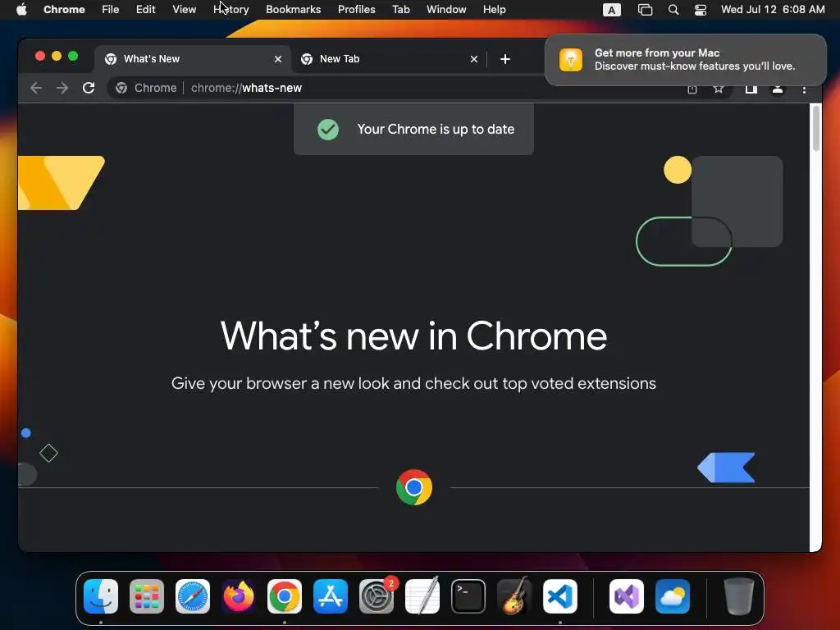Click the page vertical scrollbar thumb
Screen dimensions: 840x630
pyautogui.click(x=816, y=129)
